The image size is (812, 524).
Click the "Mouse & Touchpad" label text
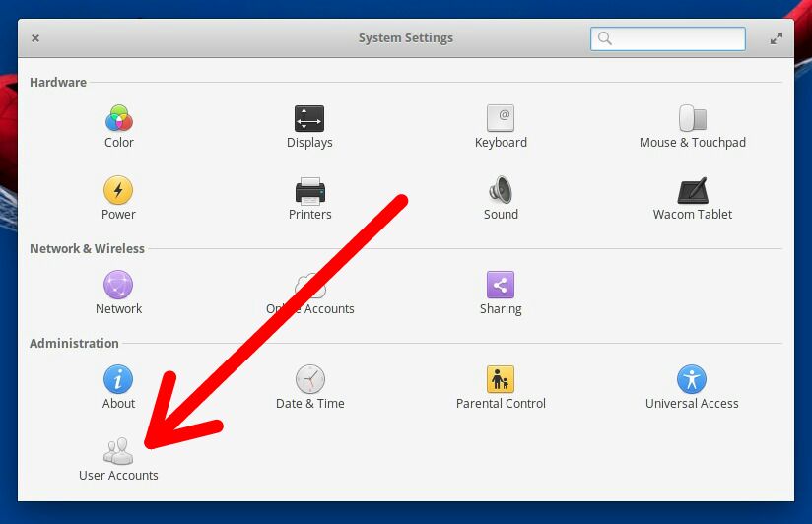point(693,143)
